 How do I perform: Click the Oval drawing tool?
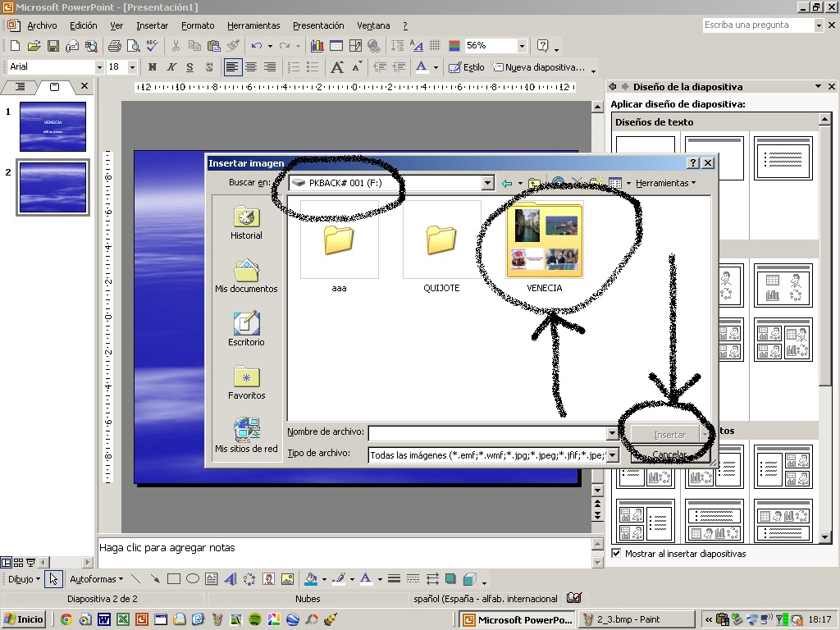click(193, 579)
